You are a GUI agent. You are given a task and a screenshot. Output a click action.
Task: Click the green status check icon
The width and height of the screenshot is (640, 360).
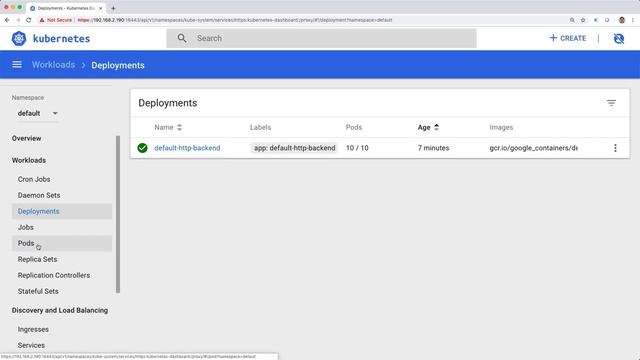click(x=142, y=148)
